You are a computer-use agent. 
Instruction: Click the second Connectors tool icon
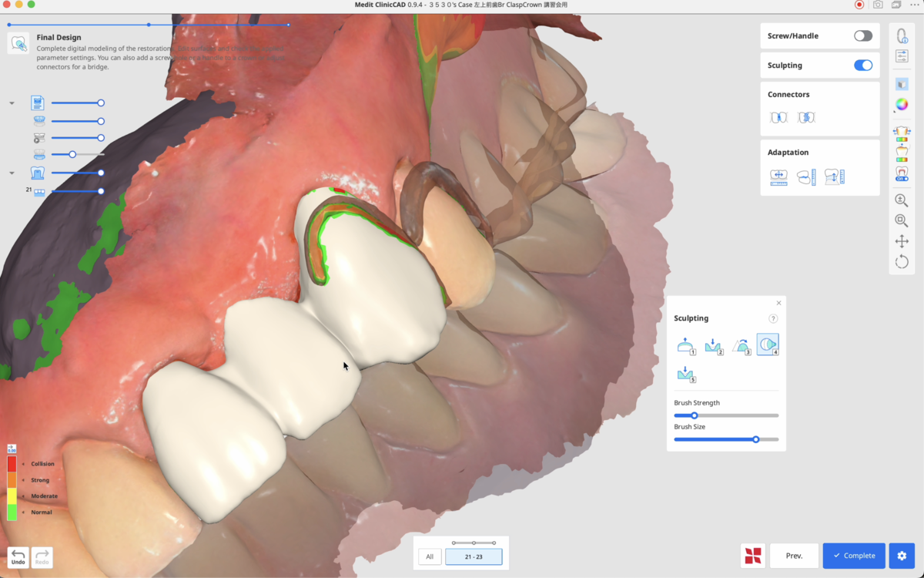[806, 118]
